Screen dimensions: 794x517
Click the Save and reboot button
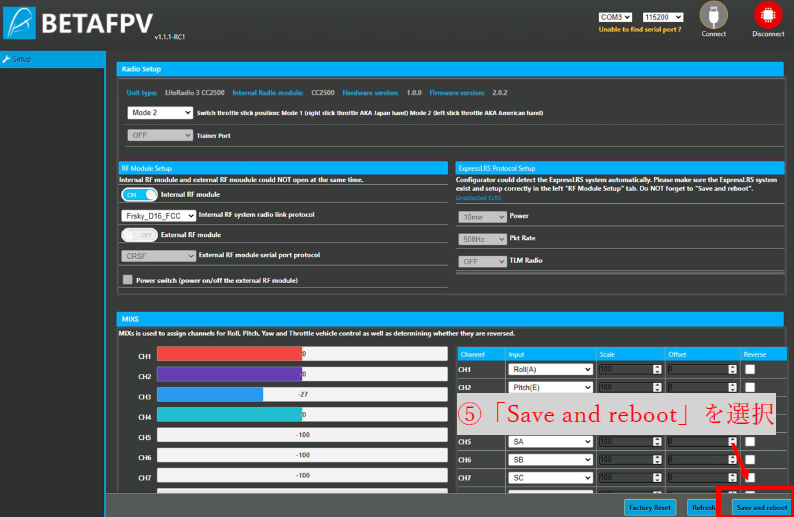point(762,507)
